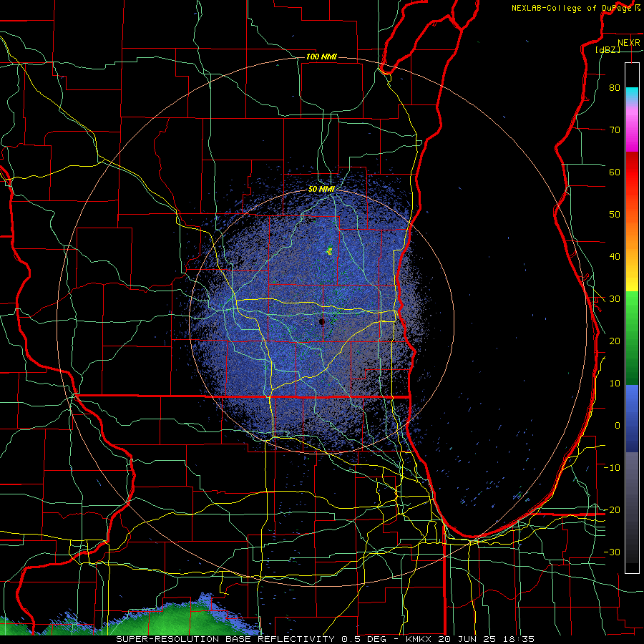Click the [dBZ] unit label
The width and height of the screenshot is (644, 644).
pyautogui.click(x=608, y=49)
